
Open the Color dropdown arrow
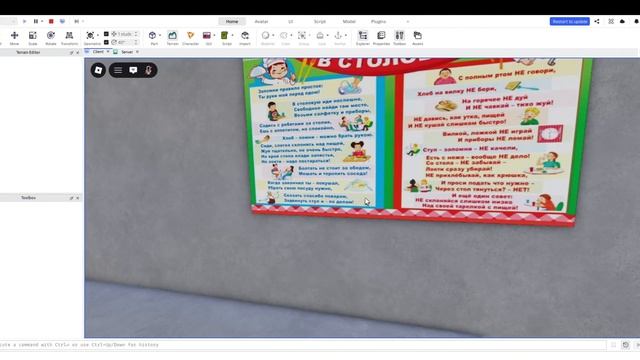(x=291, y=36)
